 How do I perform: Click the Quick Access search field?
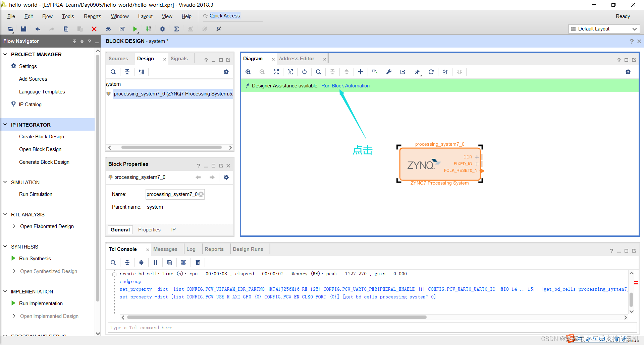[x=232, y=16]
